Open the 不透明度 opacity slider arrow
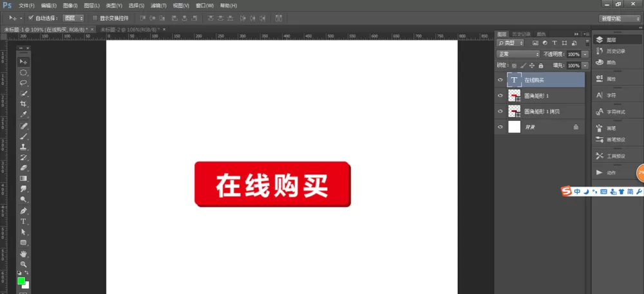This screenshot has height=294, width=644. click(585, 54)
